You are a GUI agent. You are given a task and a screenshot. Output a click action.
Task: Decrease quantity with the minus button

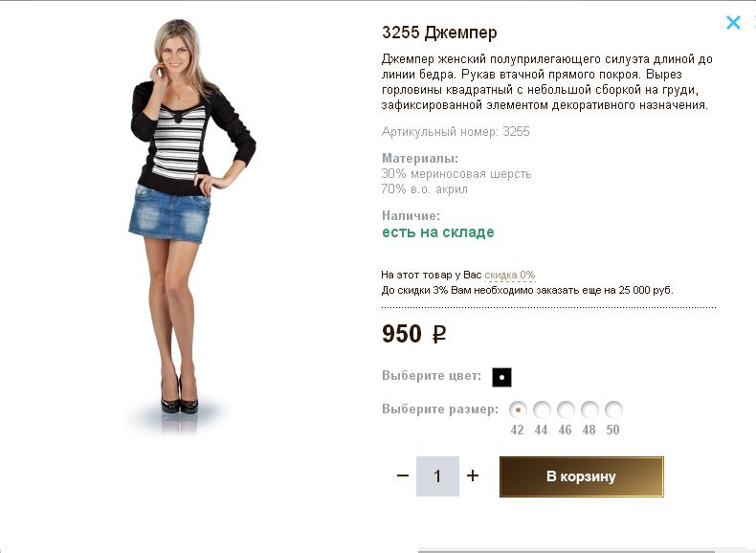[403, 476]
